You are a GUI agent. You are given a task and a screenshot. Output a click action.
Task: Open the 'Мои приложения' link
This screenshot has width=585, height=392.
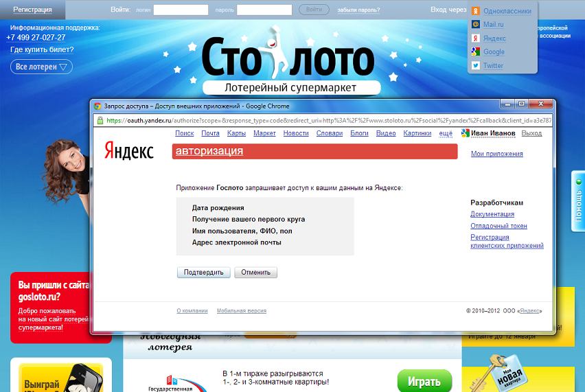coord(496,154)
